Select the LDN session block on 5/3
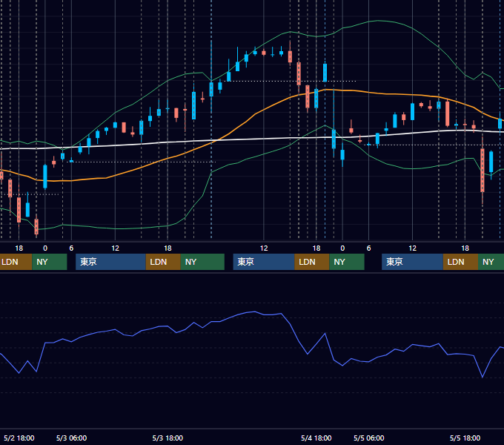Screen dimensions: 504x445 pos(163,262)
